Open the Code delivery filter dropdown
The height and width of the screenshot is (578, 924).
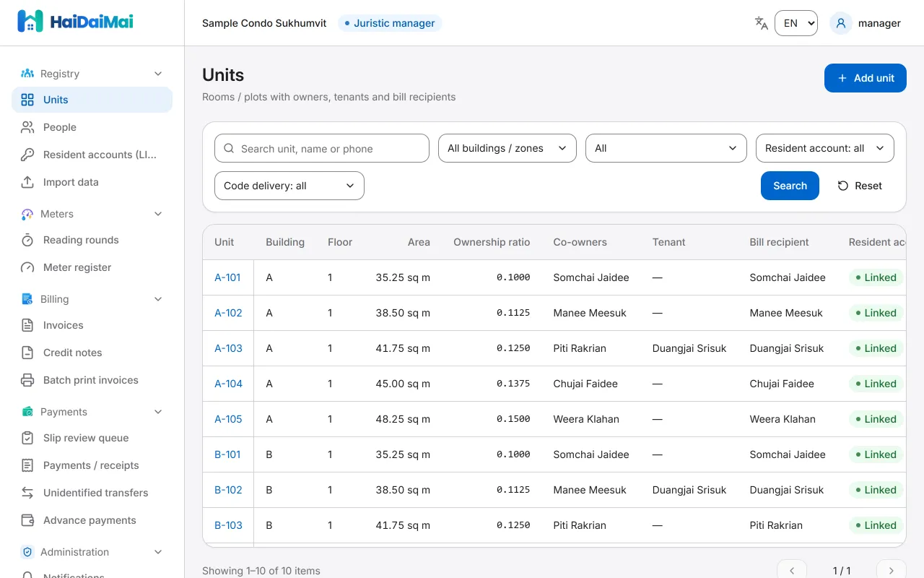(x=289, y=186)
